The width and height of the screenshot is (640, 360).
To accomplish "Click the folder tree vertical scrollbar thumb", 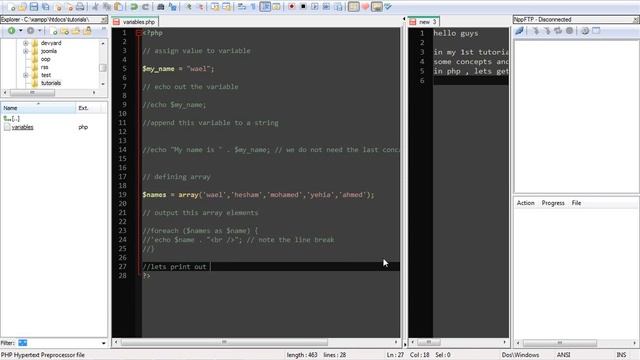I will coord(103,68).
